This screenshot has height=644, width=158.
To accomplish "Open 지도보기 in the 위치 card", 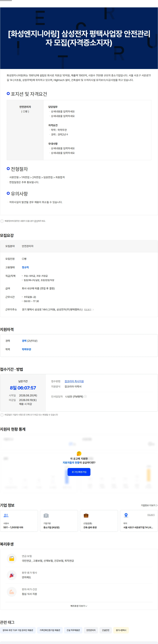I will (x=151, y=515).
